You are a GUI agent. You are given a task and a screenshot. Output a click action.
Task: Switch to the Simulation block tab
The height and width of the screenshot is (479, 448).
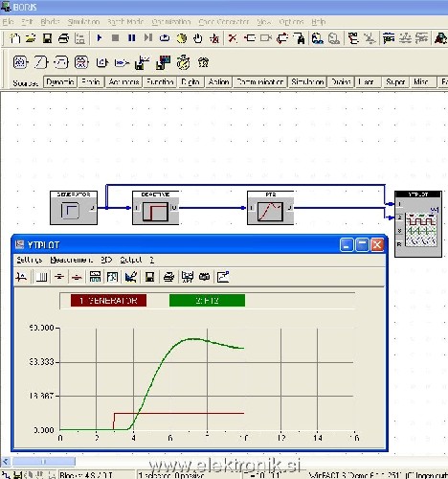pos(307,82)
